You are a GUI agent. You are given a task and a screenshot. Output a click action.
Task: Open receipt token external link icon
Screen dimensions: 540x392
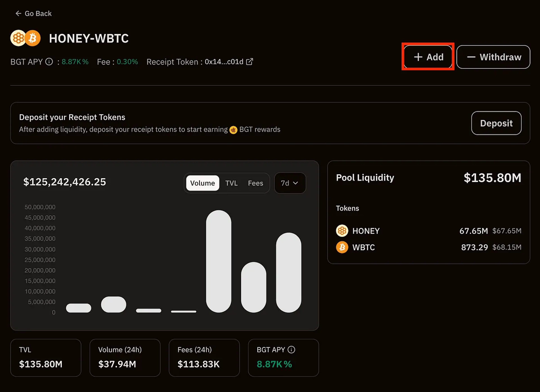(x=249, y=62)
